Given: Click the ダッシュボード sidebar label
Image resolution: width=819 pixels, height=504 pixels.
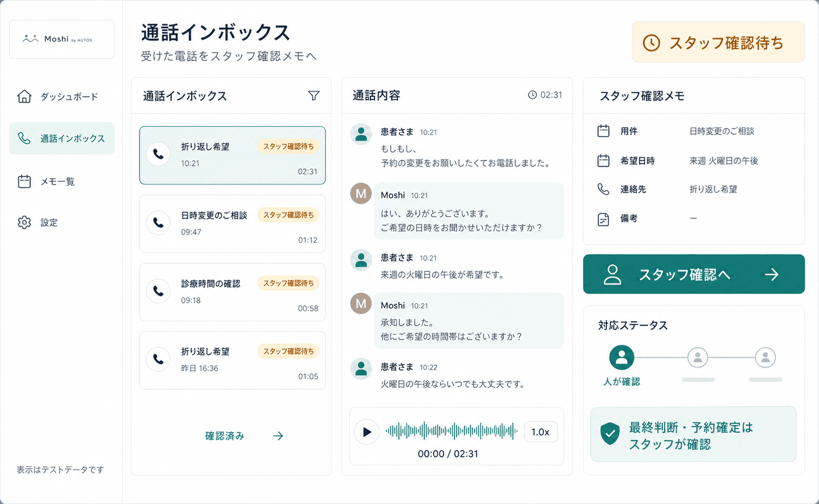Looking at the screenshot, I should click(x=69, y=96).
